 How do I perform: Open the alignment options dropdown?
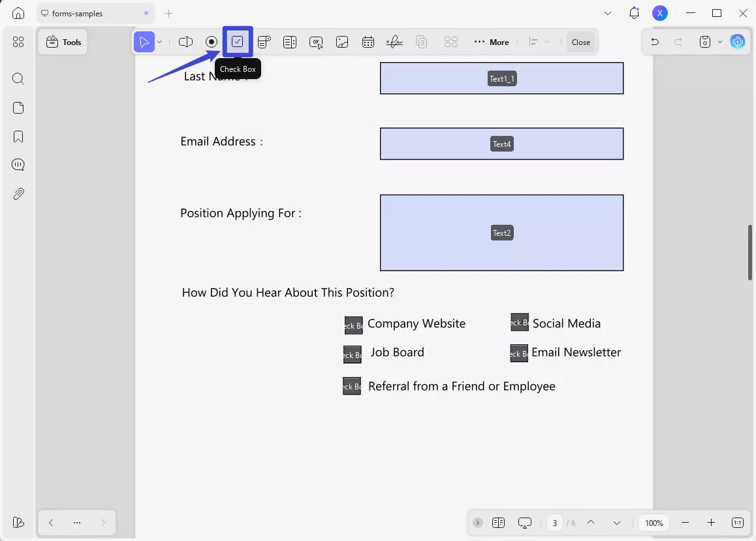pos(547,41)
